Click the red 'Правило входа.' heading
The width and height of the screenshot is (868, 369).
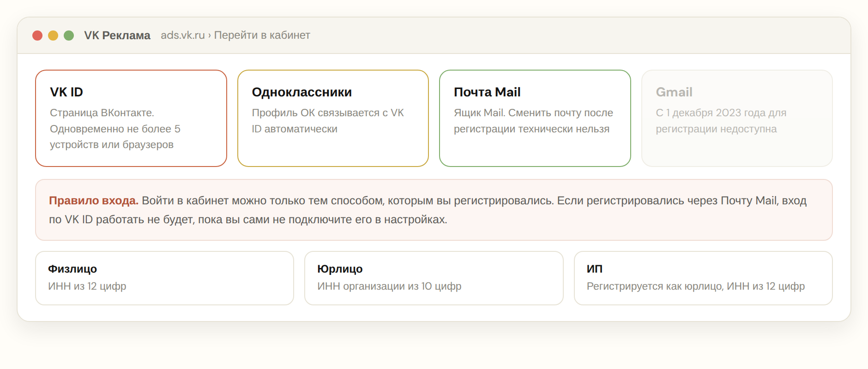point(94,201)
